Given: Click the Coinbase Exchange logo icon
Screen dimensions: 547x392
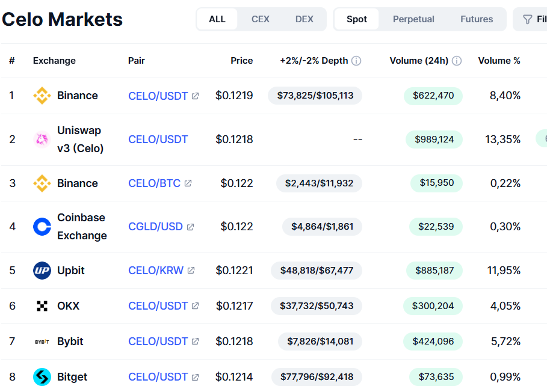Looking at the screenshot, I should (x=42, y=227).
